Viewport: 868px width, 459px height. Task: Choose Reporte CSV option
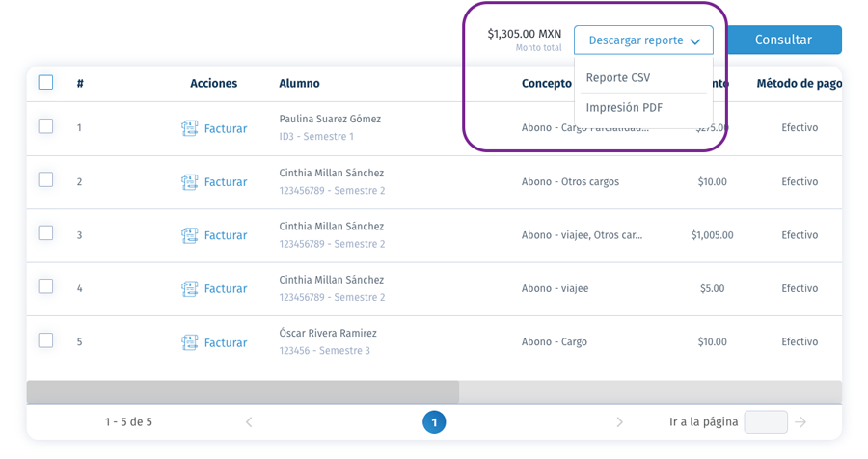coord(618,77)
